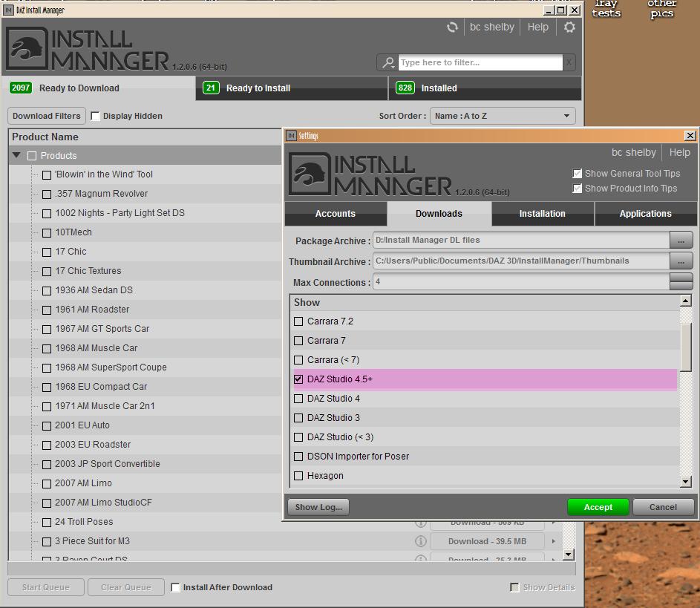
Task: Clear the filter with the X button
Action: pos(569,62)
